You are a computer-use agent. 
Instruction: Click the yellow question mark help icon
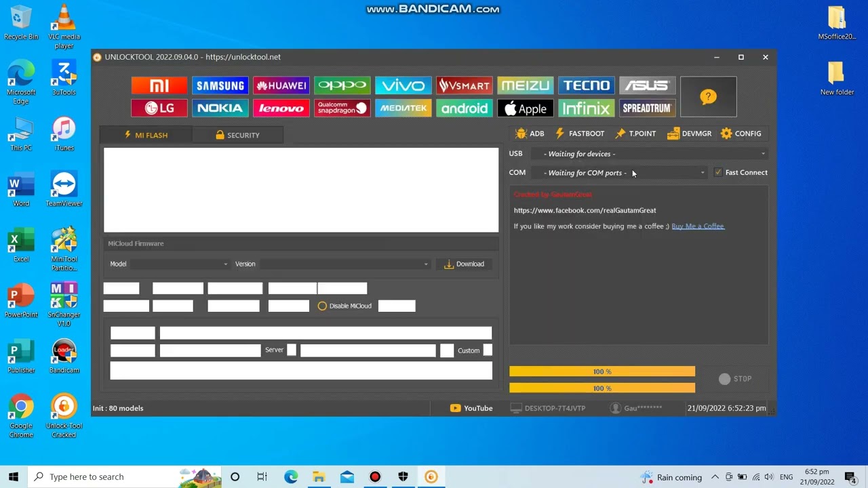(x=708, y=97)
